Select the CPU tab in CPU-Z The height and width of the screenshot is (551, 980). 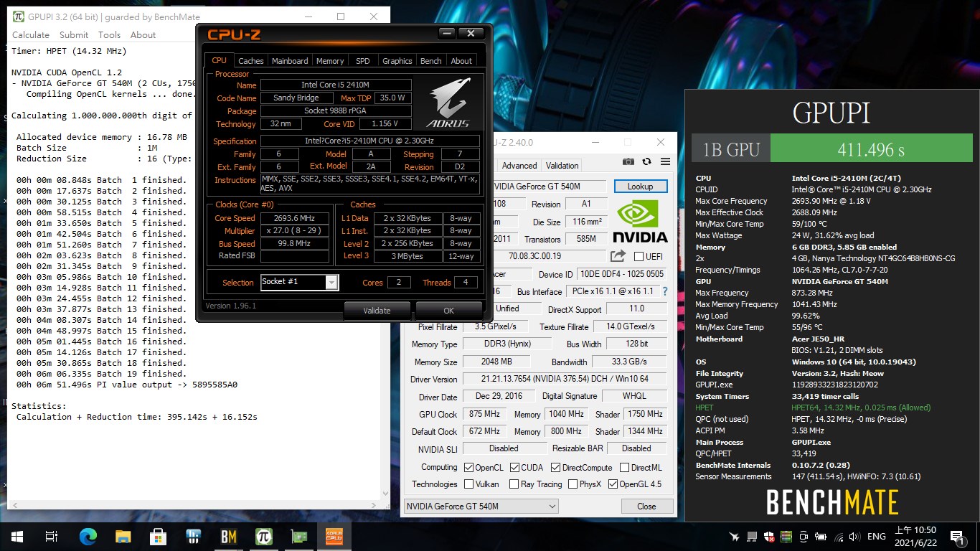(x=220, y=60)
